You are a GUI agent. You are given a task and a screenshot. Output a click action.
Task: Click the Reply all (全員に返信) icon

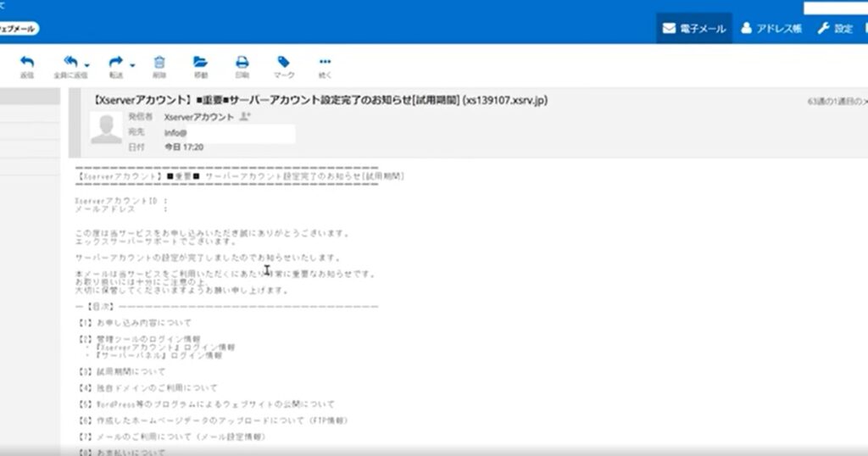[70, 61]
